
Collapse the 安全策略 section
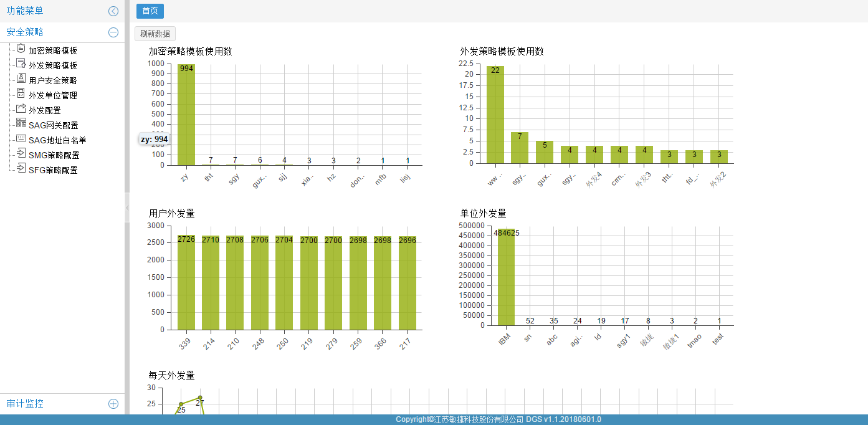click(113, 32)
